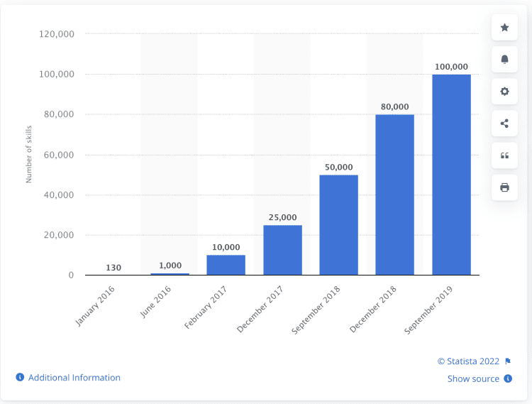
Task: Click the quotation citation icon
Action: coord(504,155)
